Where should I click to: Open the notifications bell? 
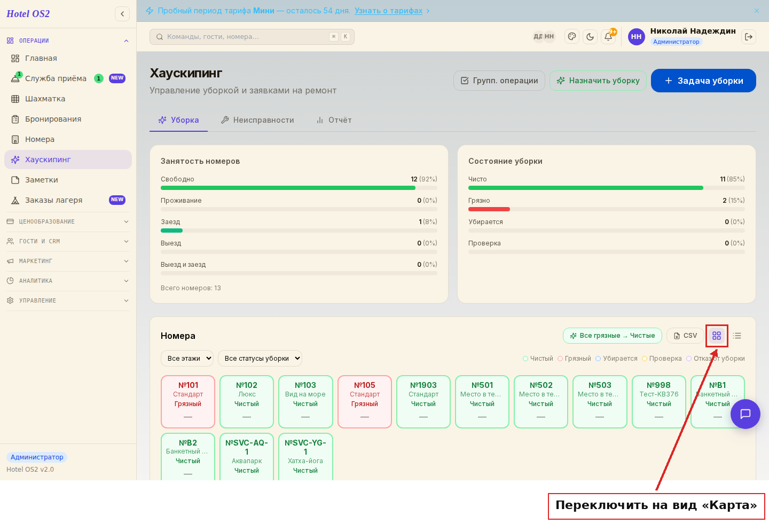608,37
